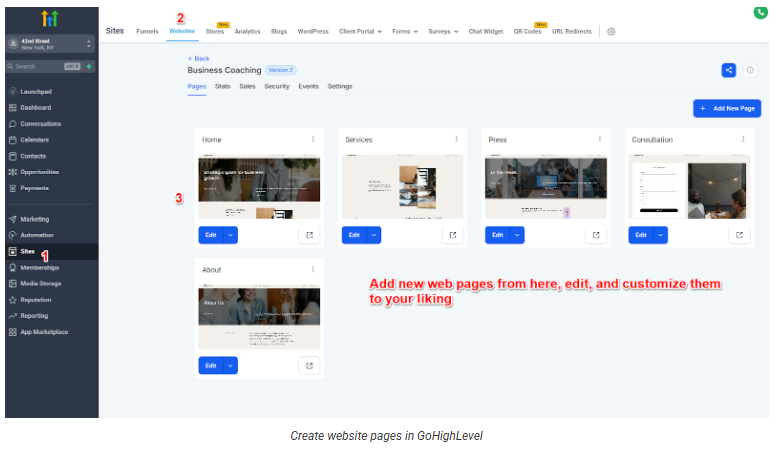The image size is (778, 453).
Task: Open the QR Codes tab
Action: [527, 32]
